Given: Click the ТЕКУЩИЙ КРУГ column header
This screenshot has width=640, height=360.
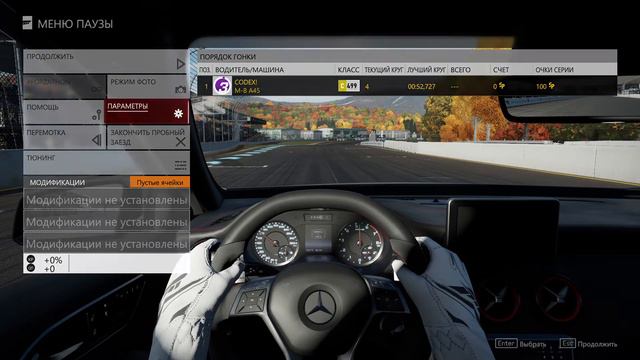Looking at the screenshot, I should click(384, 70).
